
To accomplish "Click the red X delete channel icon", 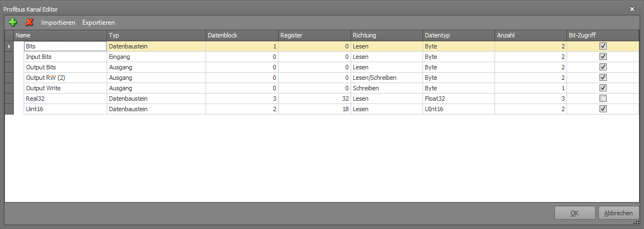I will pyautogui.click(x=29, y=23).
